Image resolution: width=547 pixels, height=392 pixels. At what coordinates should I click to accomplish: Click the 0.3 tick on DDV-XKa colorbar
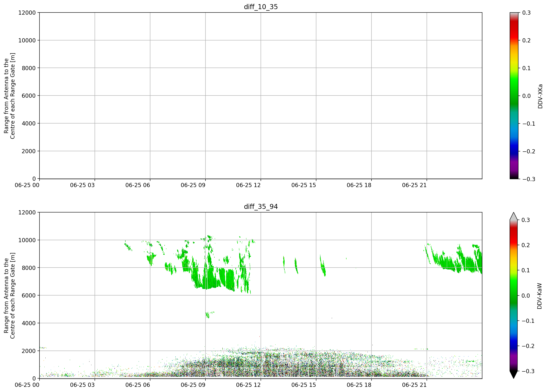tap(527, 12)
